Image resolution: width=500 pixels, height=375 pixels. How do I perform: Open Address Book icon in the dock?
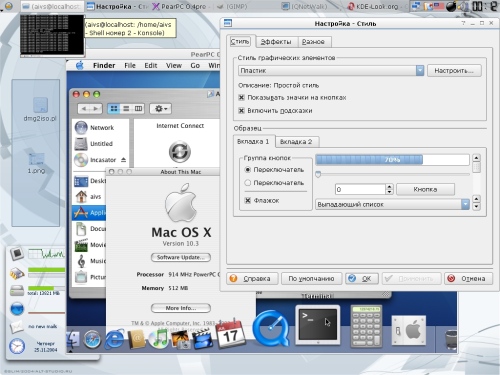(x=137, y=339)
